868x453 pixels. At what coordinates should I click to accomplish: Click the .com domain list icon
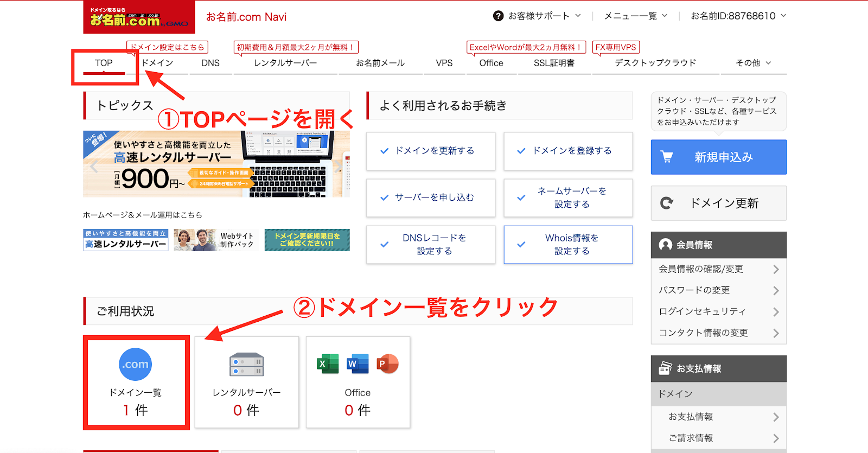pos(135,364)
